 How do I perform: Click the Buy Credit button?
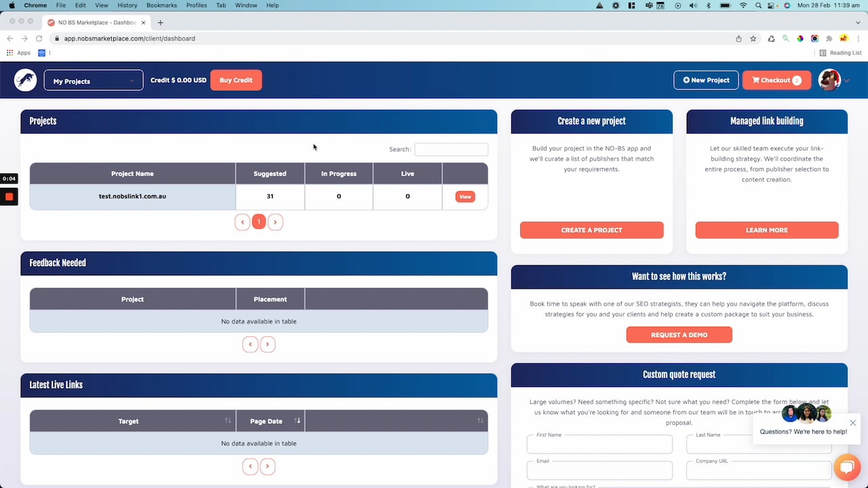[x=236, y=80]
